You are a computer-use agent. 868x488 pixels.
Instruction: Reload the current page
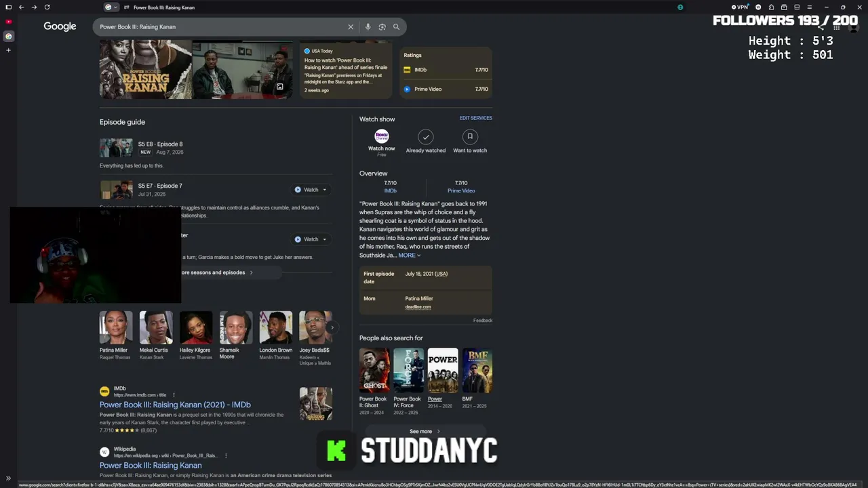47,7
